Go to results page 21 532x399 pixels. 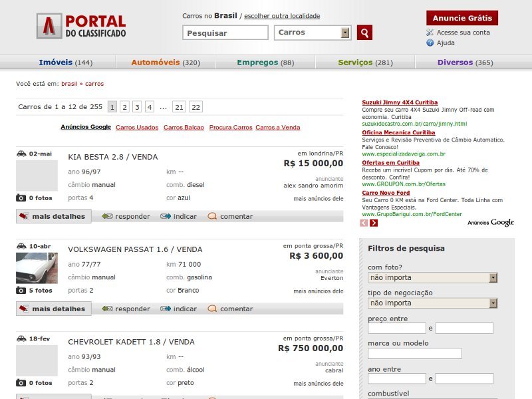[x=179, y=107]
